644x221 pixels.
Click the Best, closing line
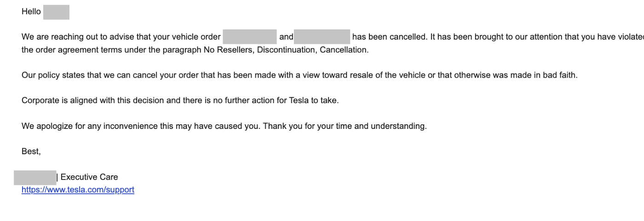click(x=31, y=151)
